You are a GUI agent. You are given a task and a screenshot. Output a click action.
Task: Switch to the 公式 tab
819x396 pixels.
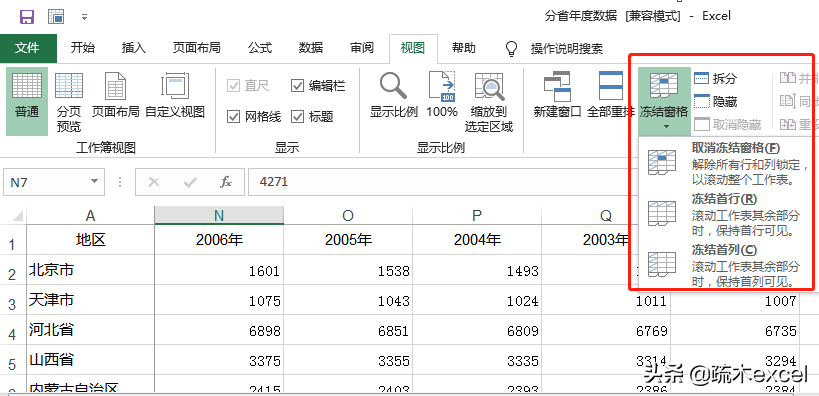pyautogui.click(x=260, y=49)
